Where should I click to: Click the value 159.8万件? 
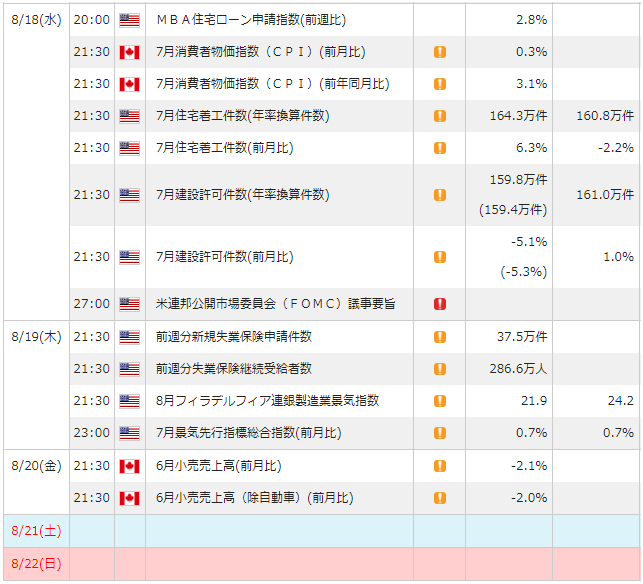(x=518, y=180)
